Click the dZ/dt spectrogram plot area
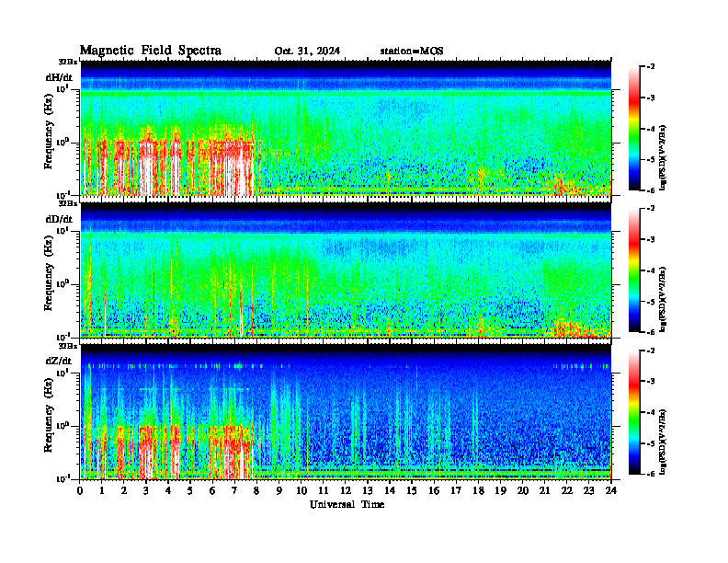Screen dimensions: 728x563 click(x=346, y=411)
